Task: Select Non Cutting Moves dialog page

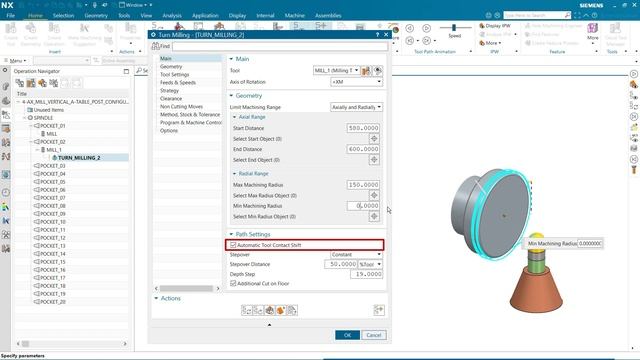Action: pyautogui.click(x=181, y=107)
